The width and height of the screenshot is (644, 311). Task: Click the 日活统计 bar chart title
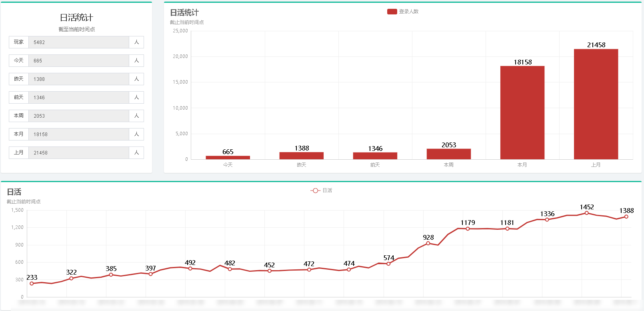click(x=184, y=13)
